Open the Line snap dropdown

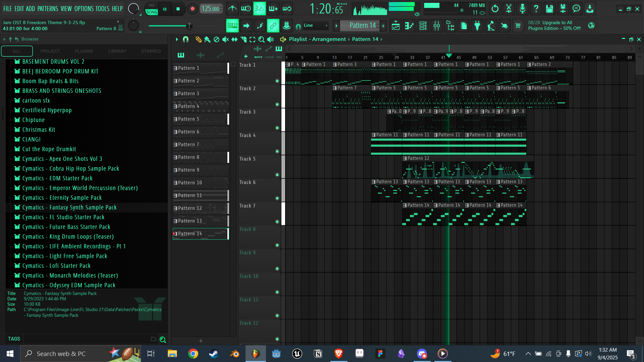[315, 26]
